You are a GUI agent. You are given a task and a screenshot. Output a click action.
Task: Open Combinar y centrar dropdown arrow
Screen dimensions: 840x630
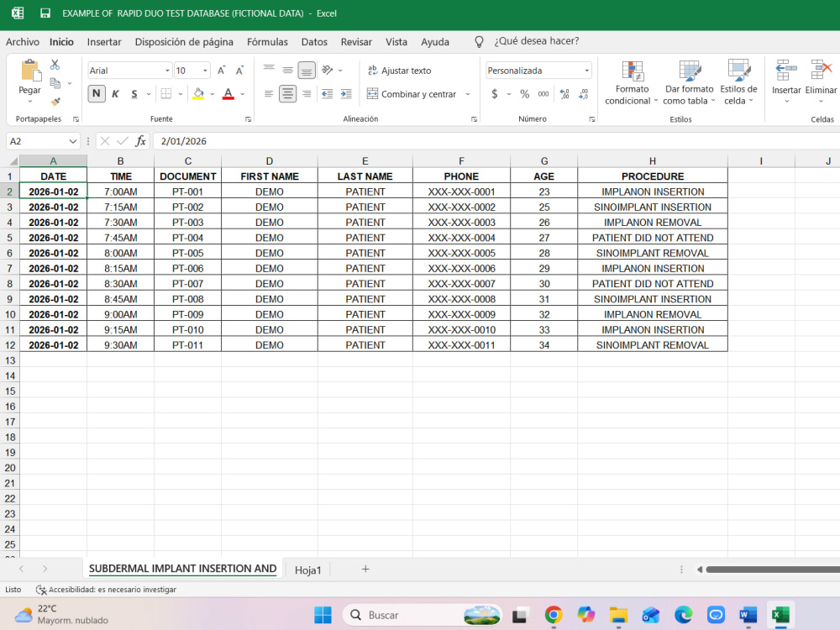[468, 94]
